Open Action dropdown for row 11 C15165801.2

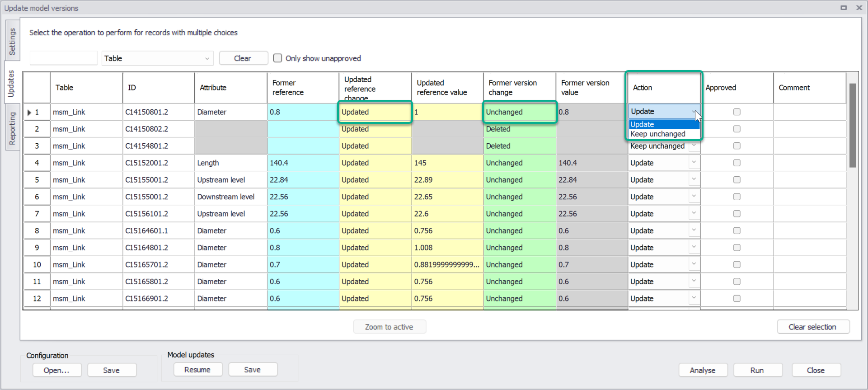[694, 281]
